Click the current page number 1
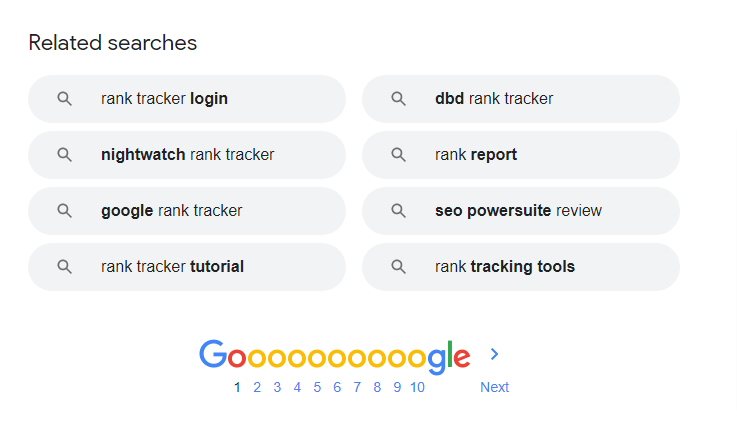 tap(237, 388)
